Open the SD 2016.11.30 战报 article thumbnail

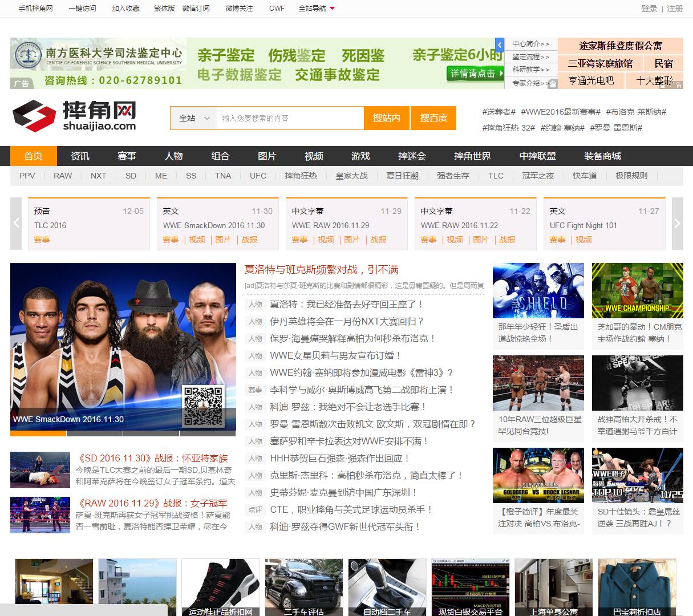tap(40, 469)
